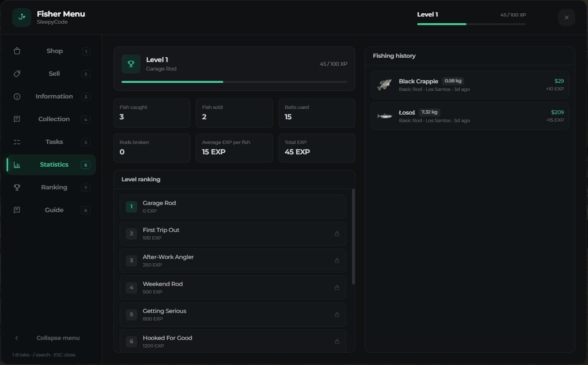This screenshot has width=588, height=365.
Task: Click the lock icon on After-Work Angler
Action: click(337, 260)
